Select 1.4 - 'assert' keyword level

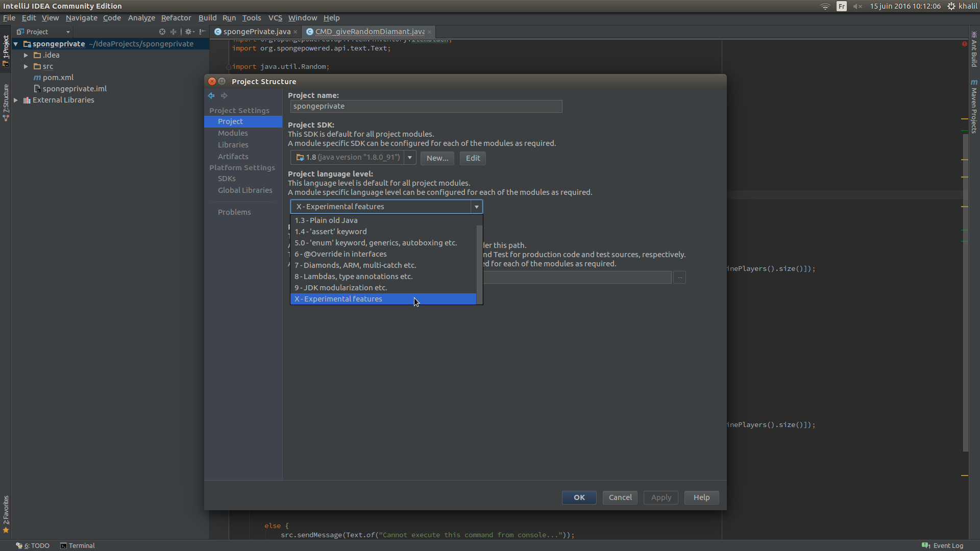(383, 232)
